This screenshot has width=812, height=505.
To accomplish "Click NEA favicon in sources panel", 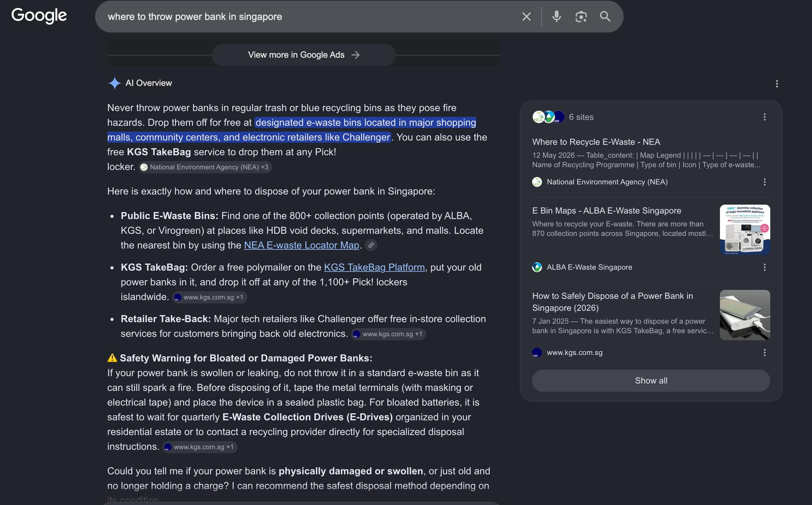I will pyautogui.click(x=537, y=182).
